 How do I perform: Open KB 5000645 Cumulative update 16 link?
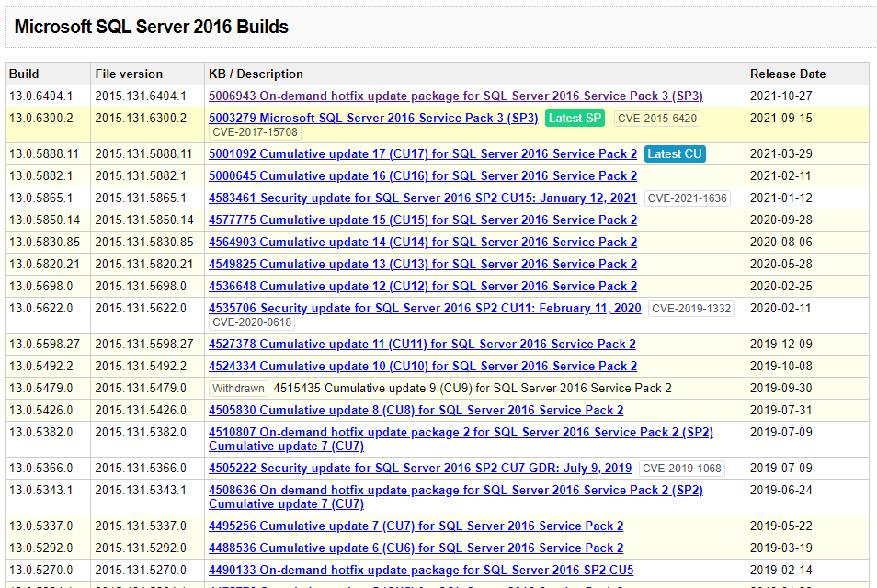pos(423,176)
